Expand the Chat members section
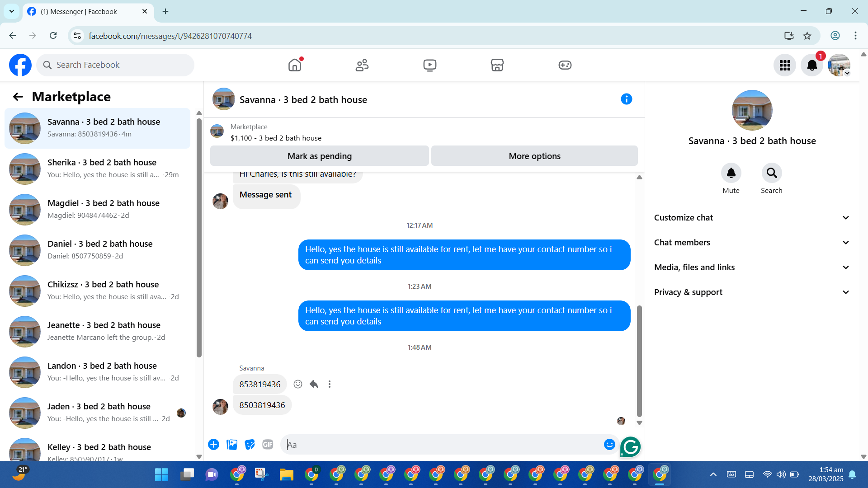Viewport: 868px width, 488px height. click(x=752, y=243)
